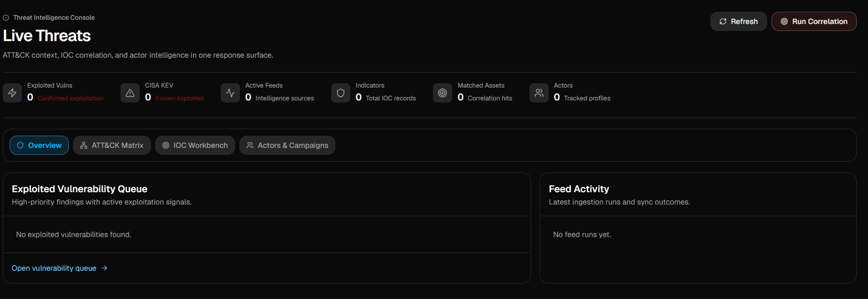Open vulnerability queue link
This screenshot has width=868, height=299.
(60, 268)
